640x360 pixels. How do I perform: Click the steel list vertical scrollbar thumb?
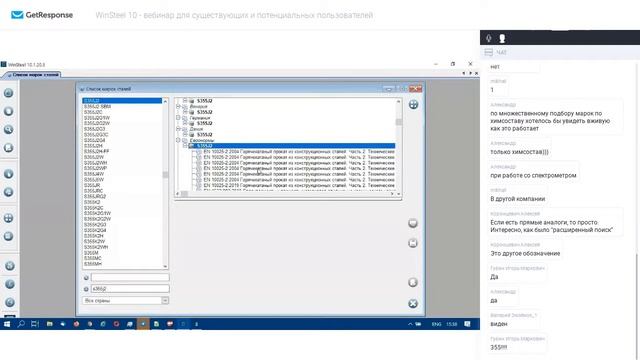coord(165,175)
